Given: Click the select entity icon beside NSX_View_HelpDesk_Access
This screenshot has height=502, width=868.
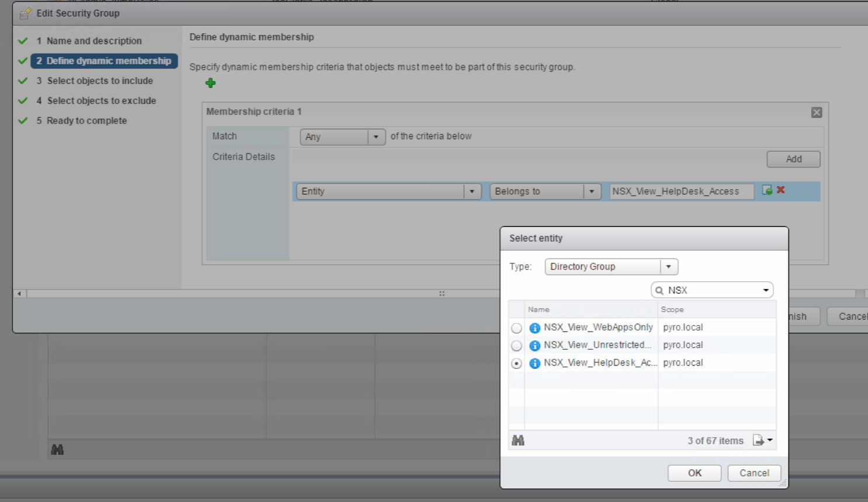Looking at the screenshot, I should pos(767,190).
